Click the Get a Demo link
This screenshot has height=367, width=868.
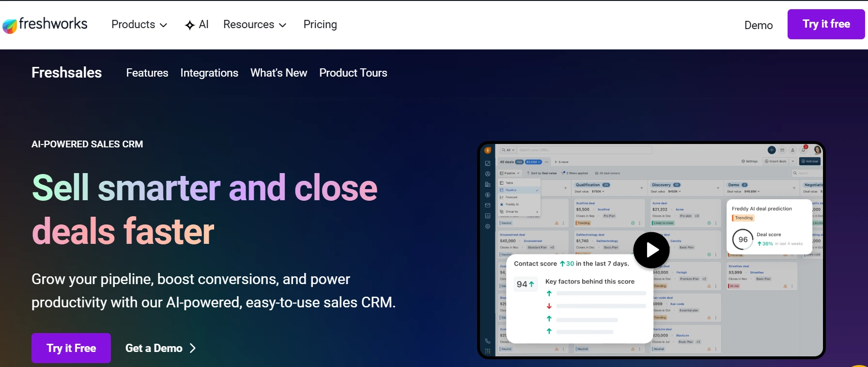point(161,348)
